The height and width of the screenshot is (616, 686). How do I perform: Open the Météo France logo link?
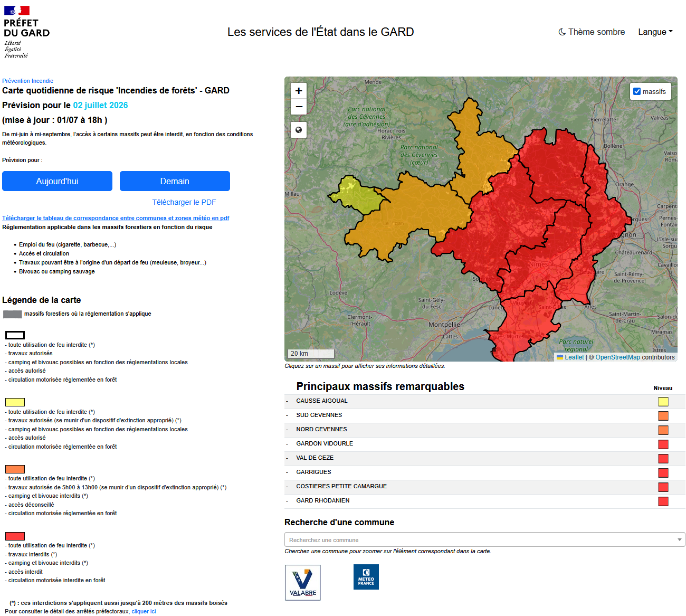click(366, 577)
